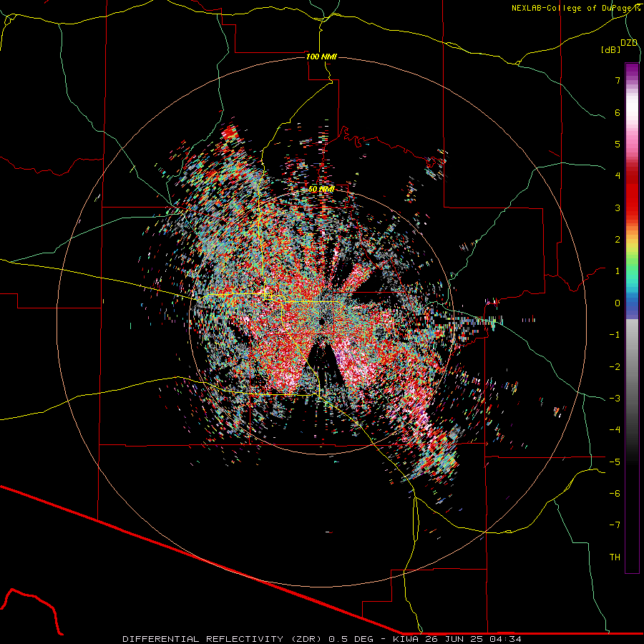This screenshot has height=644, width=644.
Task: Click the "3" value on the color scale
Action: click(618, 208)
